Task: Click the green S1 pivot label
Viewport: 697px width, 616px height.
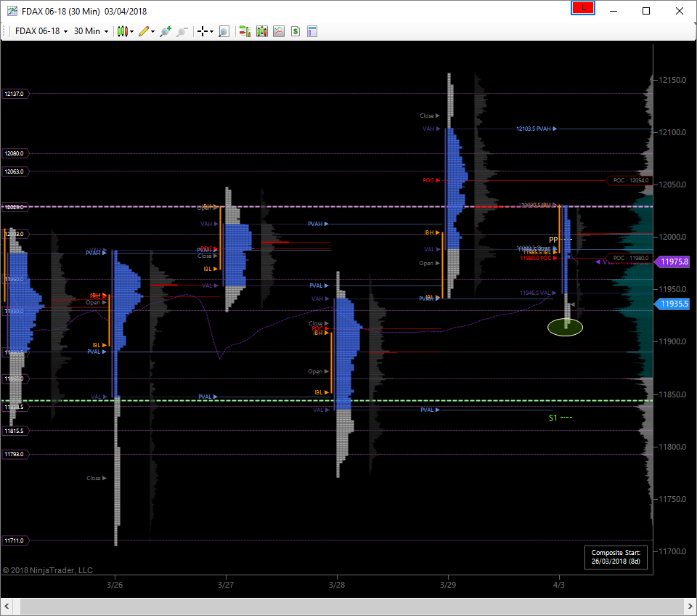Action: (553, 418)
